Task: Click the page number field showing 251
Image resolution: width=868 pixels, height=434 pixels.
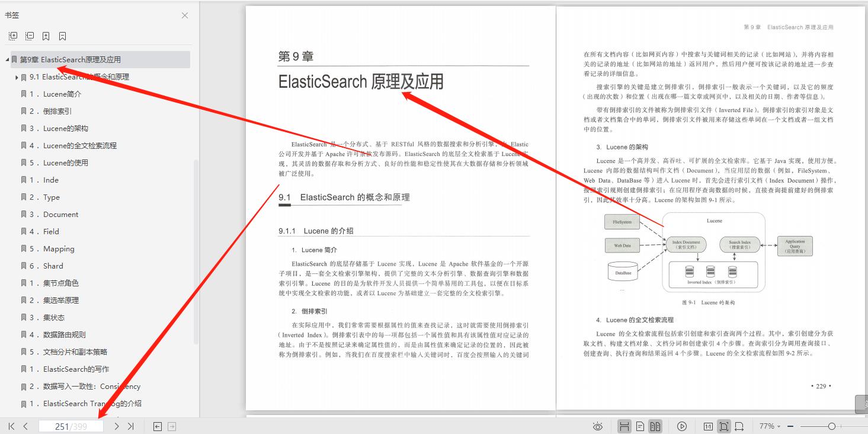Action: (71, 426)
